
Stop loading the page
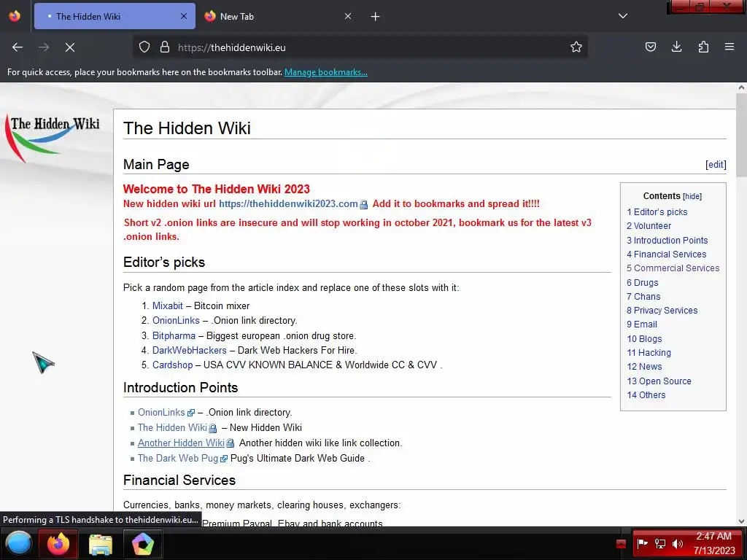point(69,47)
